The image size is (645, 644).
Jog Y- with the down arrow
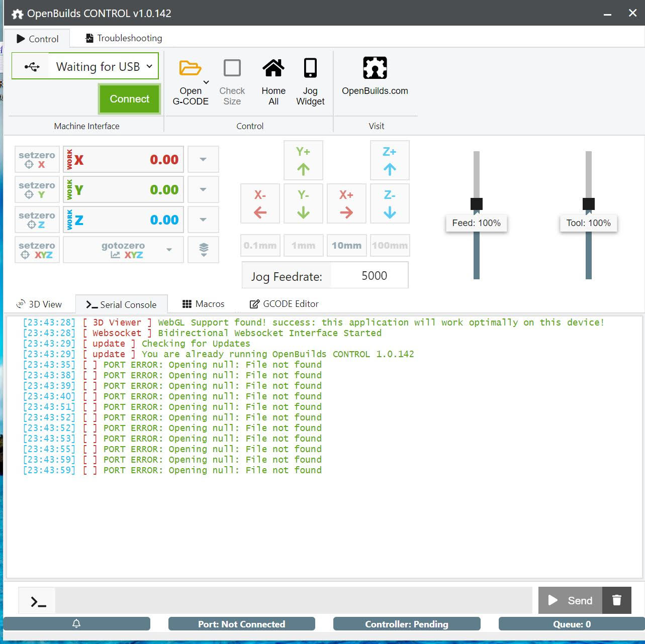(303, 203)
